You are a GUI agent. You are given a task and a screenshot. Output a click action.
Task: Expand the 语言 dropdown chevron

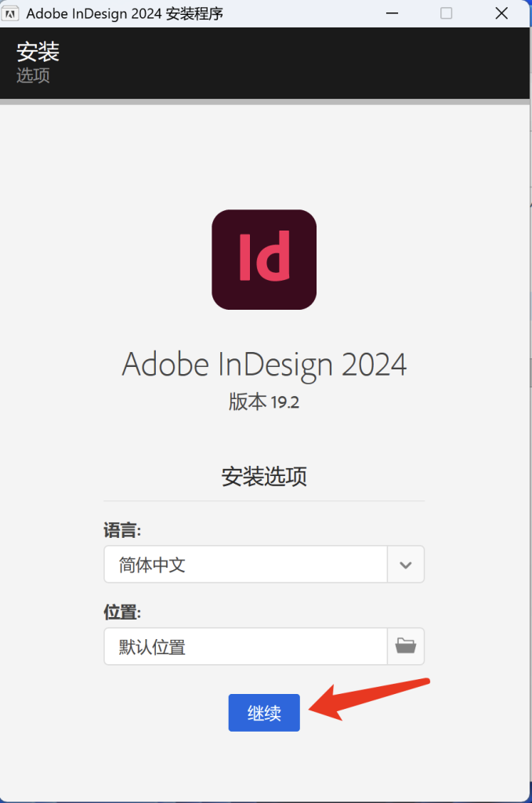pyautogui.click(x=405, y=565)
